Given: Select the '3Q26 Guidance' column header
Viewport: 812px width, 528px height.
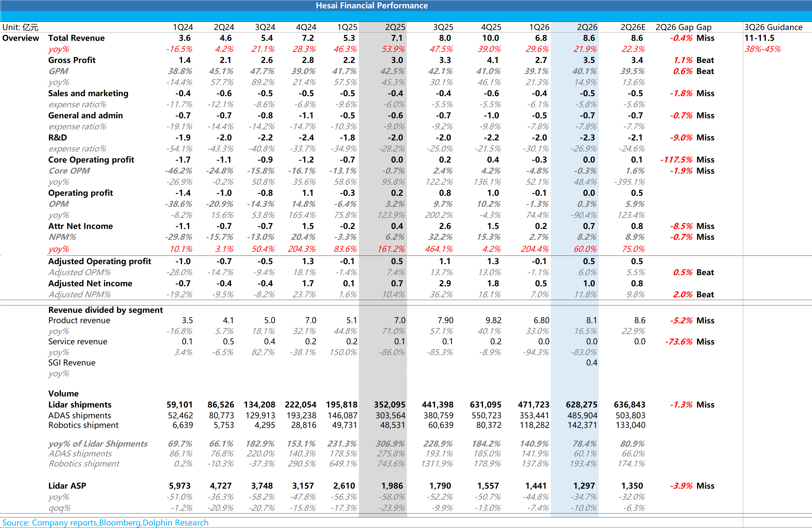Looking at the screenshot, I should [x=773, y=27].
